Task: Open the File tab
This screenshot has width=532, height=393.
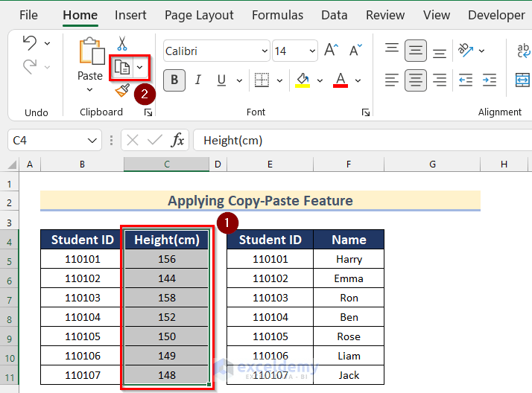Action: point(28,15)
